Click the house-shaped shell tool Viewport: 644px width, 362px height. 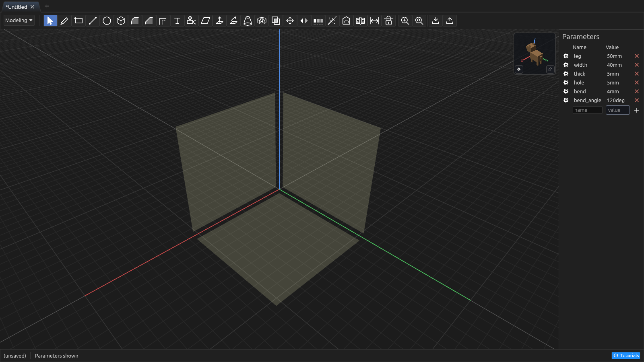tap(346, 21)
